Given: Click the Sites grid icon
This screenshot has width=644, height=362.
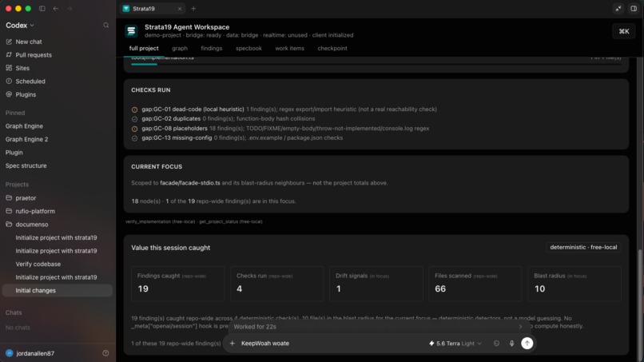Looking at the screenshot, I should 9,68.
